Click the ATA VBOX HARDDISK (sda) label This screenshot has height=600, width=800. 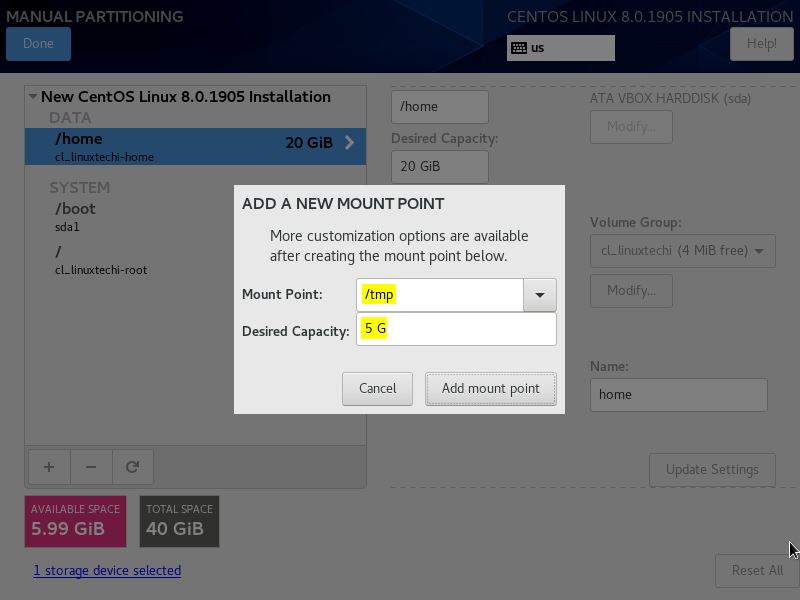point(670,98)
